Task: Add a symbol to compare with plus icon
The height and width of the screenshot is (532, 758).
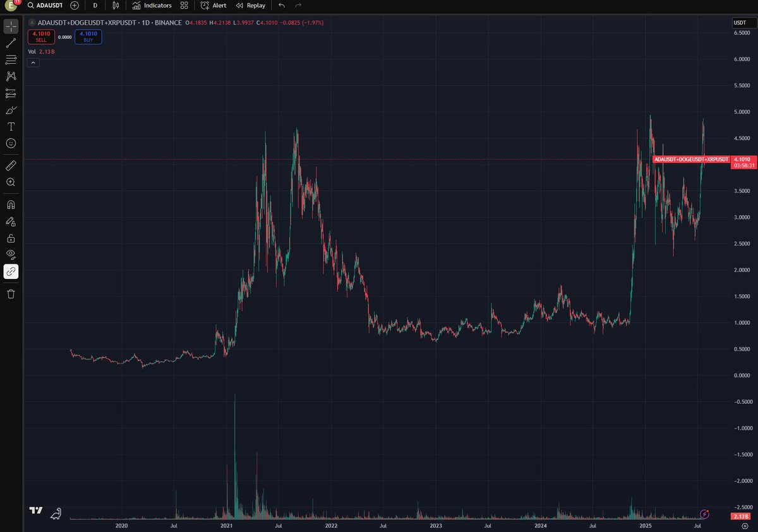Action: point(75,5)
